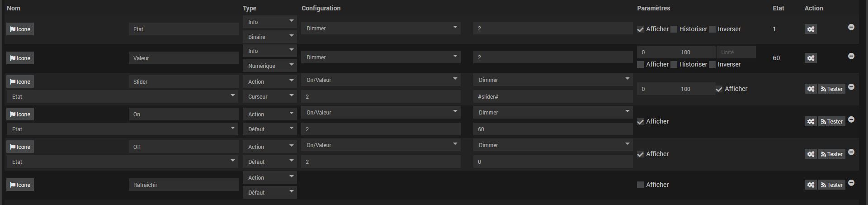Test the Off command with Tester button
The image size is (868, 205).
pyautogui.click(x=831, y=154)
